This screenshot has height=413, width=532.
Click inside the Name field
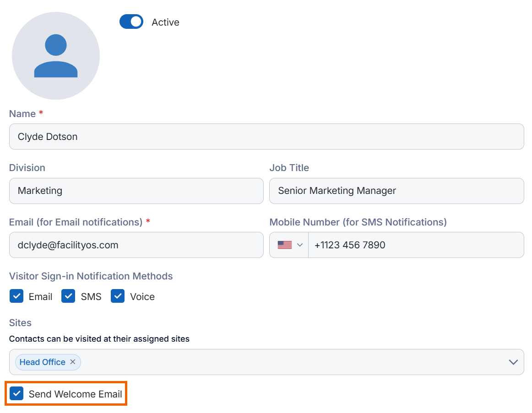[183, 136]
